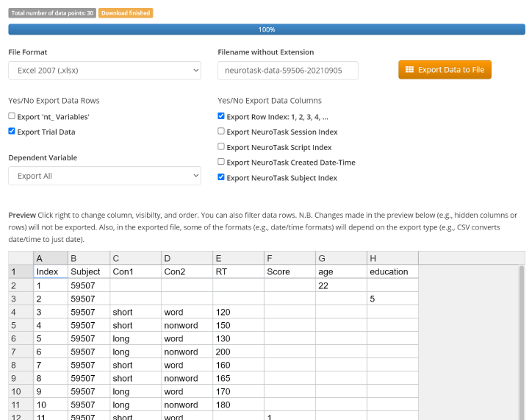Select column E header above RT
The image size is (532, 420).
click(x=238, y=257)
